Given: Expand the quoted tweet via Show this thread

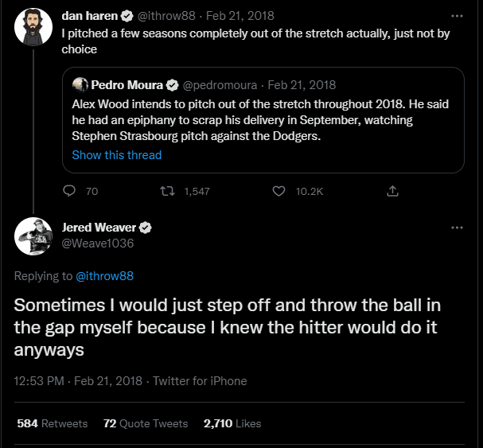Looking at the screenshot, I should 116,155.
